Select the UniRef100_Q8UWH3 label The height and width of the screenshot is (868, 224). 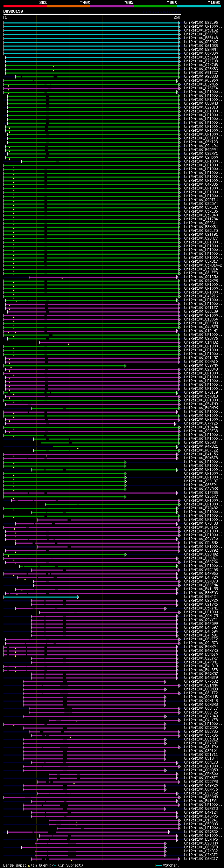(201, 104)
